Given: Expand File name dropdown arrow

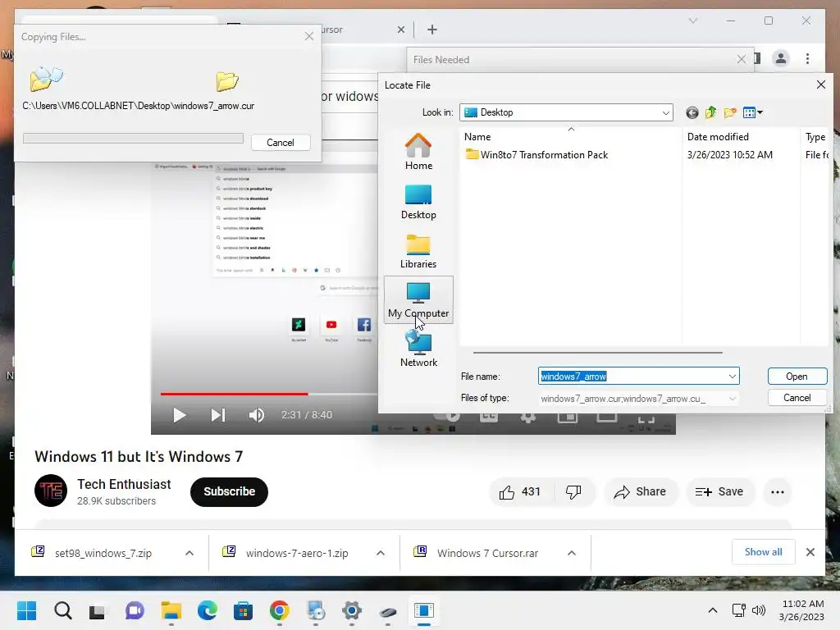Looking at the screenshot, I should pyautogui.click(x=733, y=376).
